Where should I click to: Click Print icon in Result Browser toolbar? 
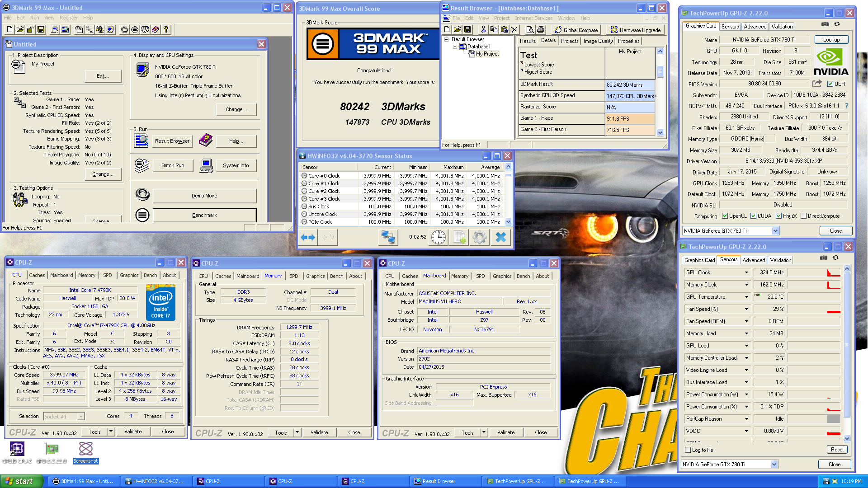click(540, 30)
